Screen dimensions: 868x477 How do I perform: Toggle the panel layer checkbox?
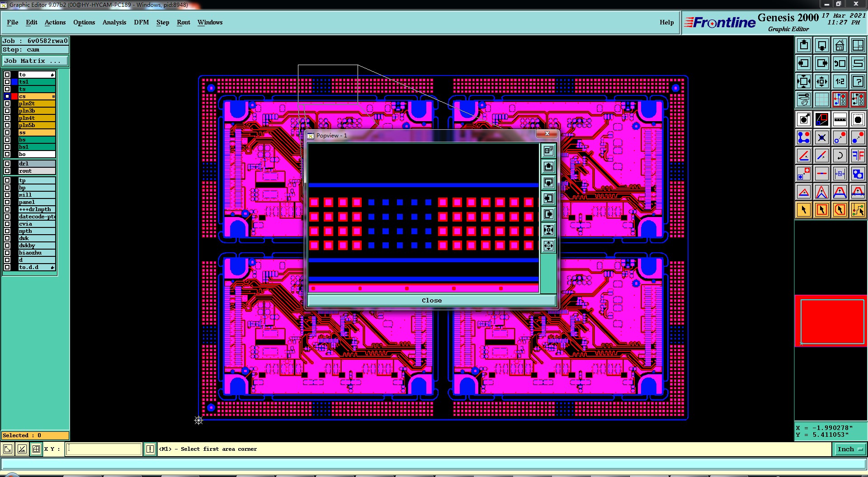point(7,202)
